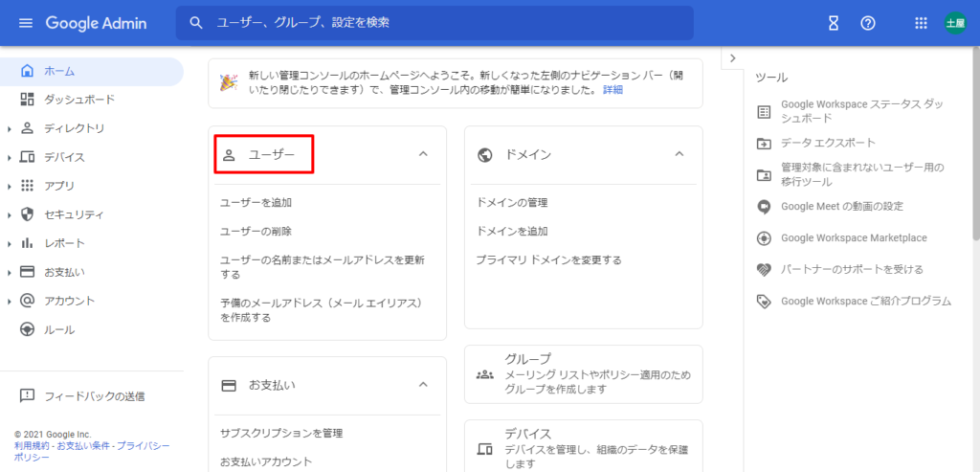980x472 pixels.
Task: Expand セキュリティ in the sidebar
Action: point(10,214)
